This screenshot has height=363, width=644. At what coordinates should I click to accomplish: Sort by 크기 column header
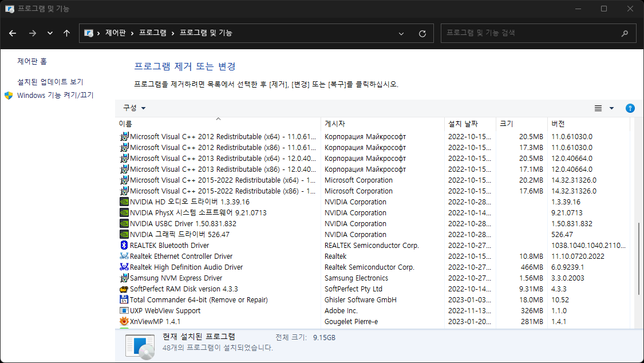coord(521,124)
